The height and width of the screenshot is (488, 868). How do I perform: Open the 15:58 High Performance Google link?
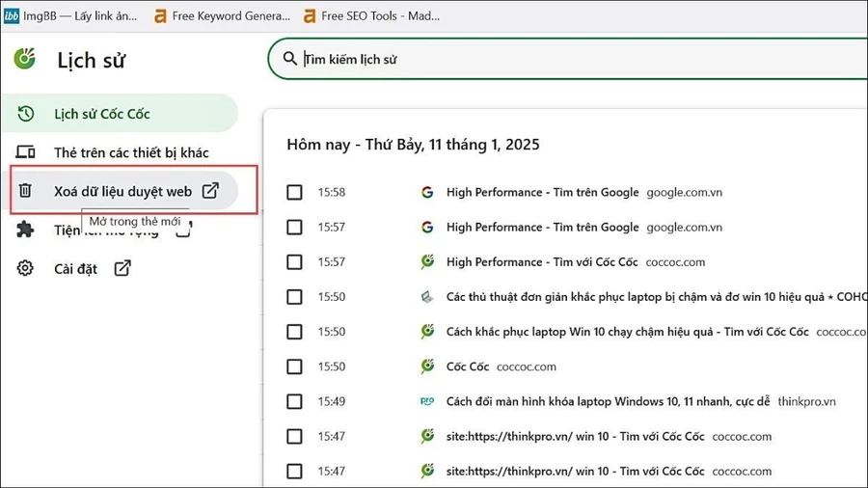pyautogui.click(x=542, y=192)
